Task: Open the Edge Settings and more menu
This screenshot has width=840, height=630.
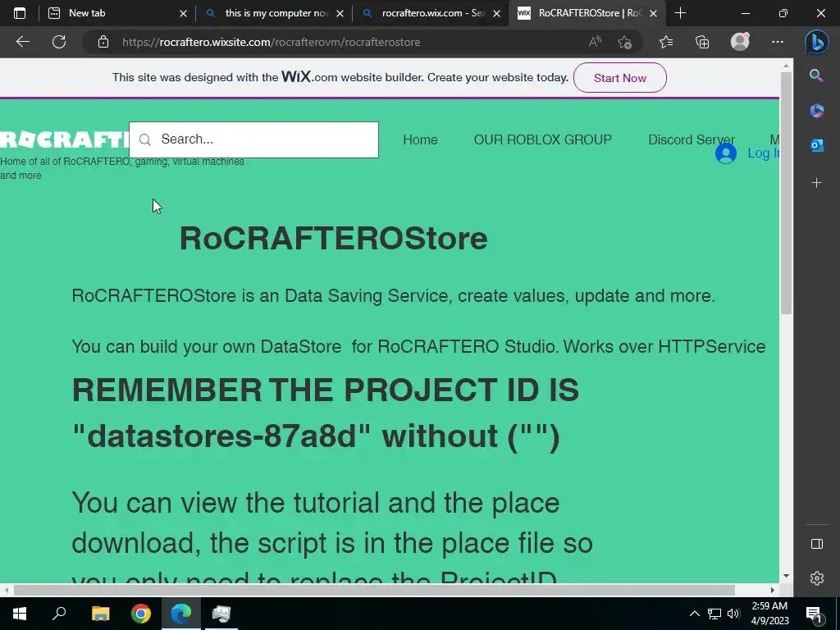Action: 778,42
